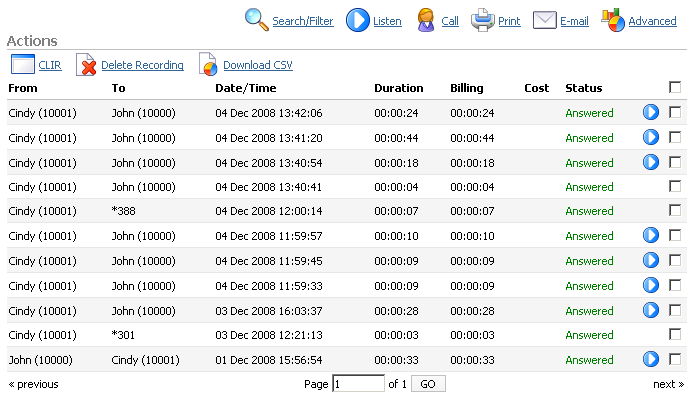The width and height of the screenshot is (698, 413).
Task: Click the « previous pagination link
Action: coord(33,384)
